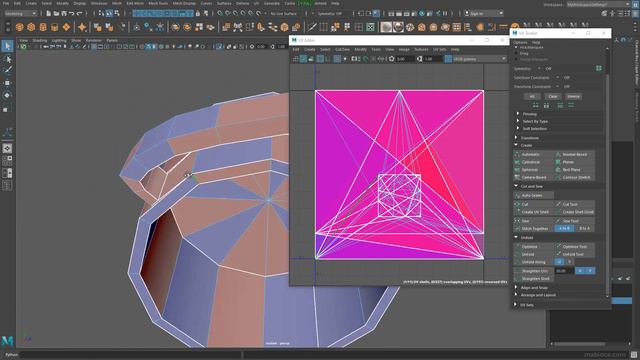Select the arrow Select tool in toolbox
Screen dimensions: 640x360
(7, 46)
